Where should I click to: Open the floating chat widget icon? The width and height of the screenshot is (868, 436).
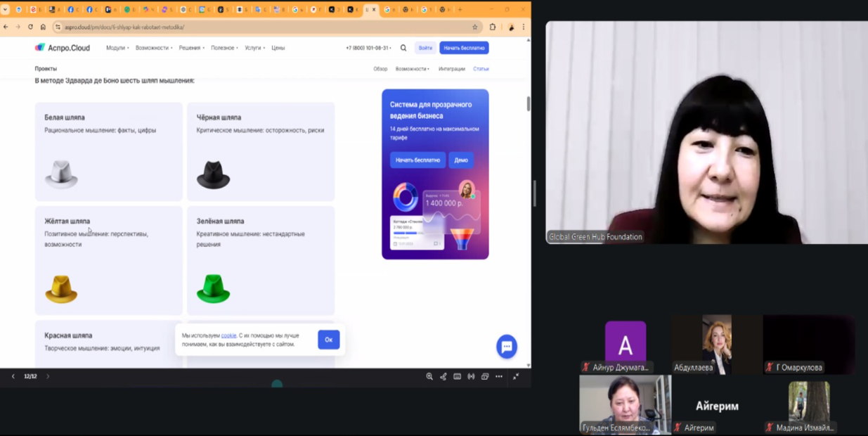coord(506,346)
